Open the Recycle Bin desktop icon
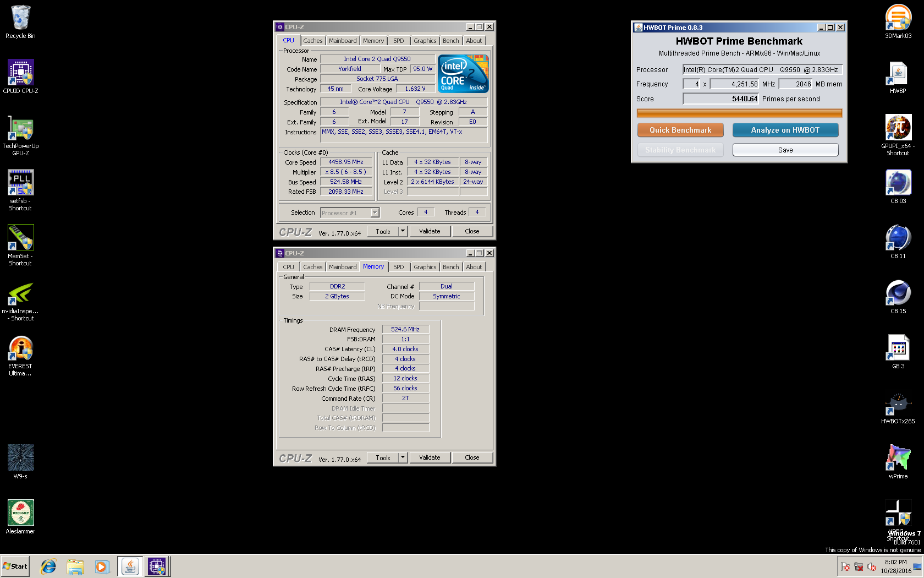The height and width of the screenshot is (578, 924). pos(20,22)
